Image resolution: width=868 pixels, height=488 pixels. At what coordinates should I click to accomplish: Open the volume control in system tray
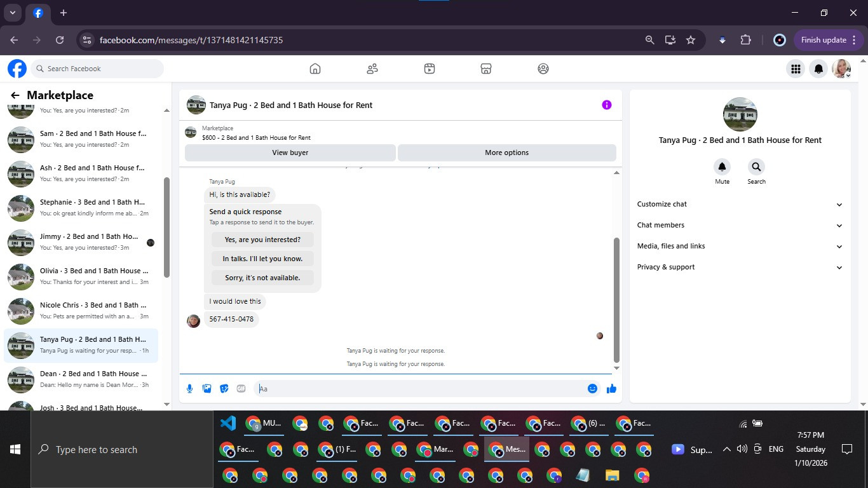point(742,449)
